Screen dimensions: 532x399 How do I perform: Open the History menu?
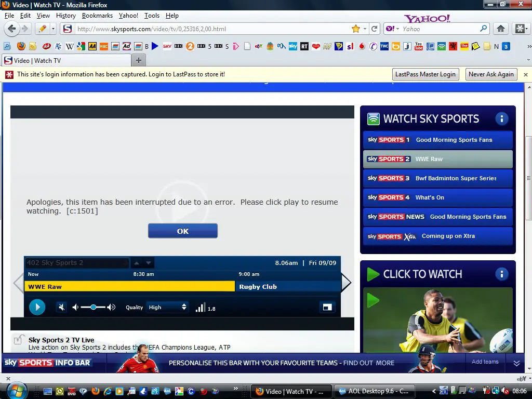66,16
